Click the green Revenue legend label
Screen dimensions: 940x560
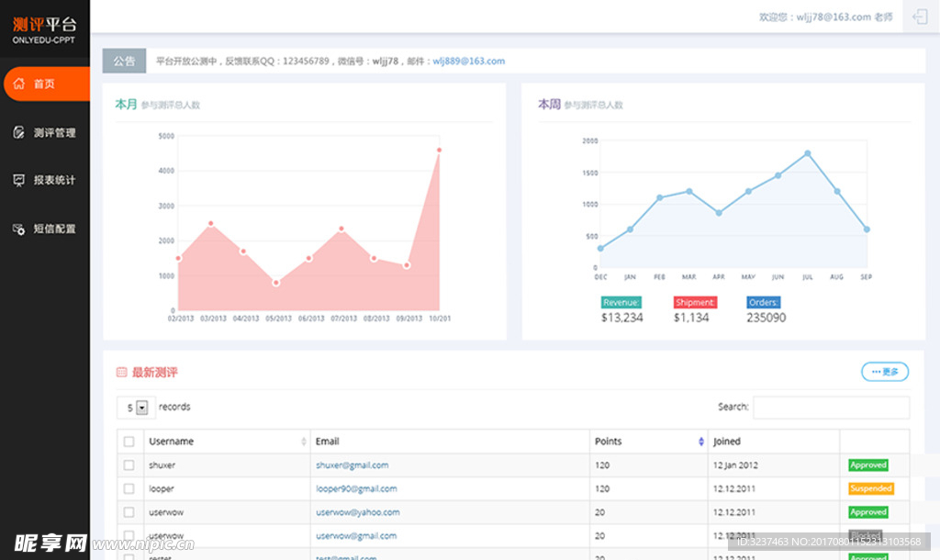click(x=621, y=302)
